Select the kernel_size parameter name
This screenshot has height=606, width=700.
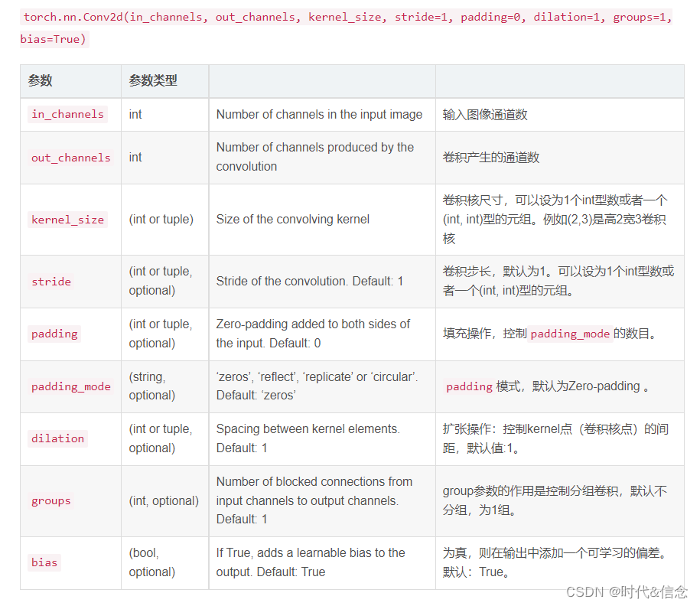67,220
